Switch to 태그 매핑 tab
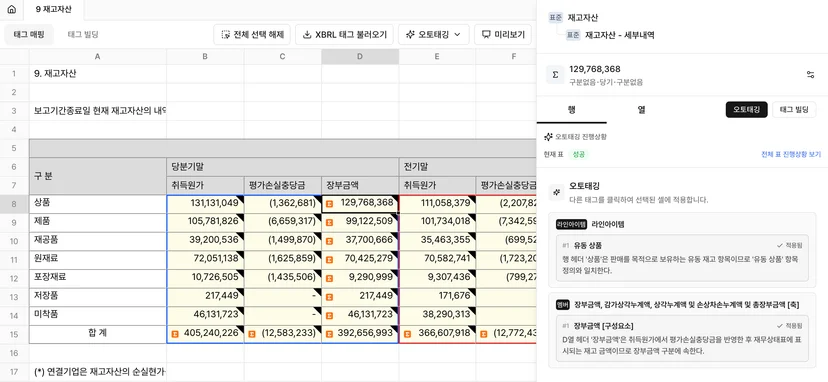This screenshot has height=382, width=828. pos(29,35)
